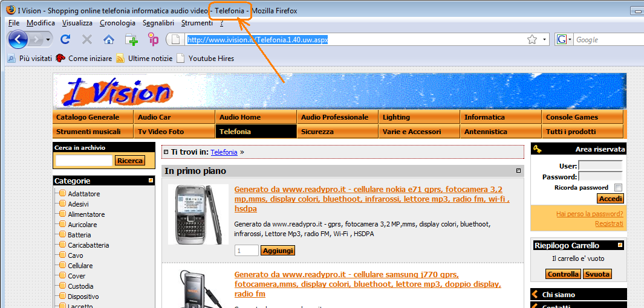Open the Youtube Hires bookmark
This screenshot has width=644, height=308.
pos(206,58)
